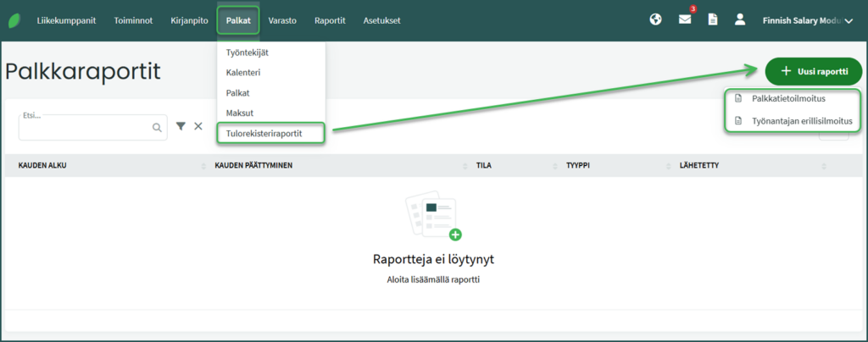Open the Palkat menu
Screen dimensions: 868x342
point(238,19)
